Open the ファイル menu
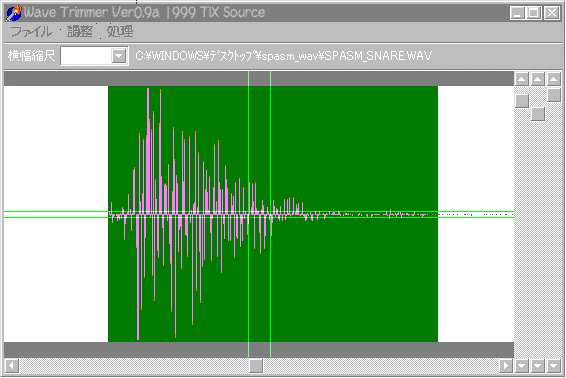 (31, 32)
